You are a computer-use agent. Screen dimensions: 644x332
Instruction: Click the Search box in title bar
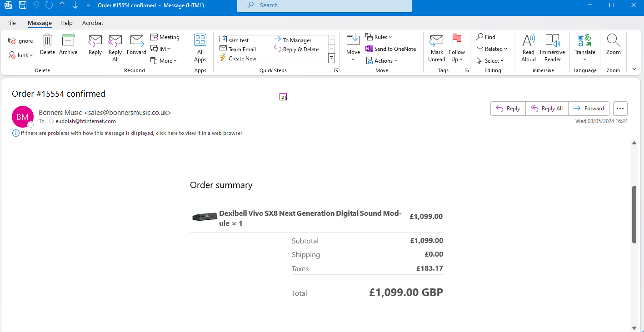pos(324,5)
